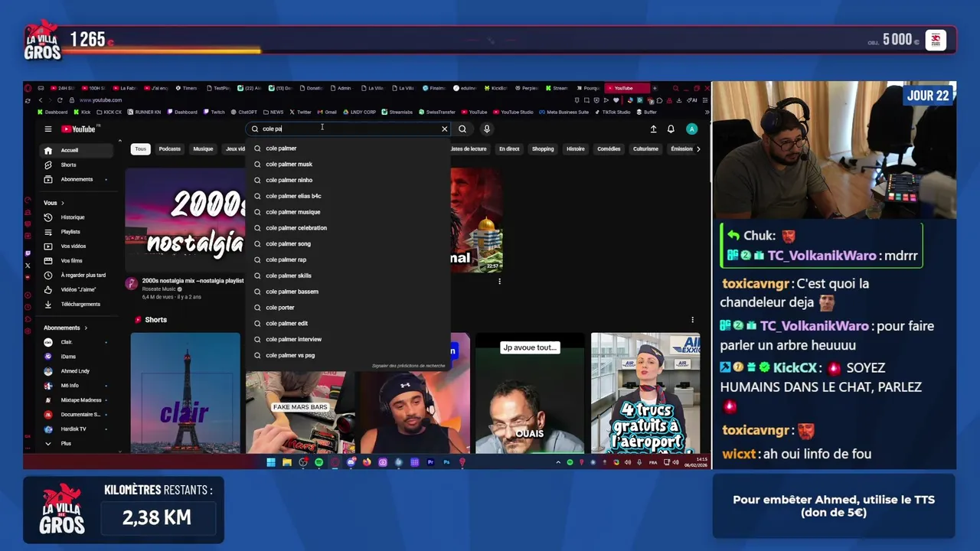Clear the search box with the X
The image size is (980, 551).
444,129
